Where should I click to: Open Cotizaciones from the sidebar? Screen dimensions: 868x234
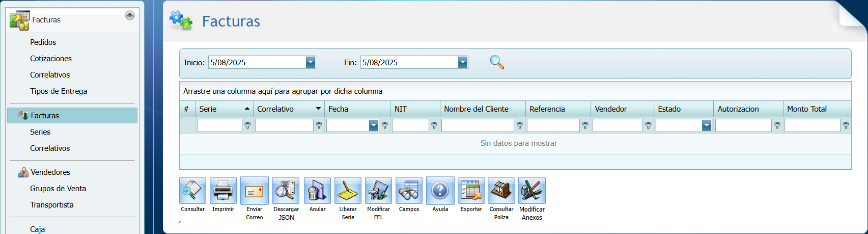point(51,59)
